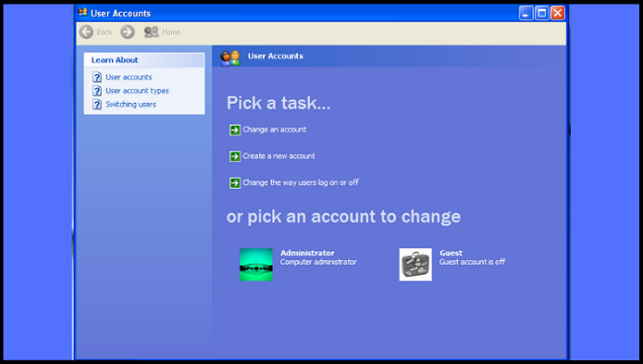Click the 'Administrator' account name

click(x=307, y=253)
